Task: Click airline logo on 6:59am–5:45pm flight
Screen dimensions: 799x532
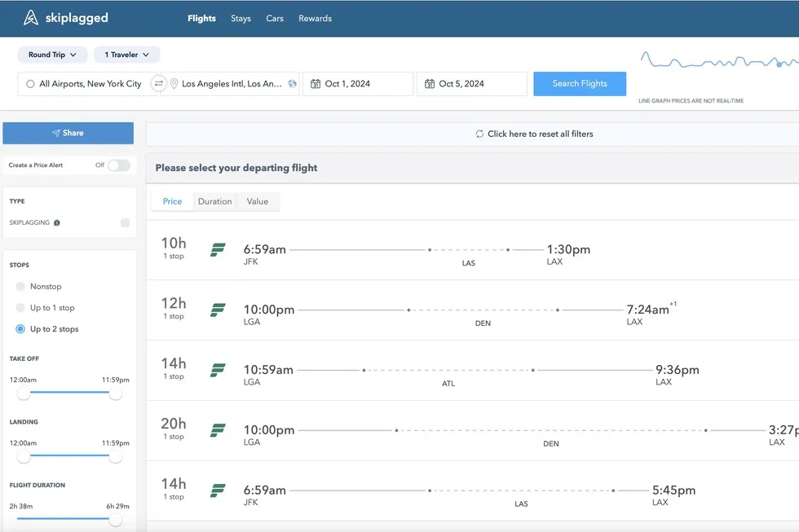Action: (x=218, y=490)
